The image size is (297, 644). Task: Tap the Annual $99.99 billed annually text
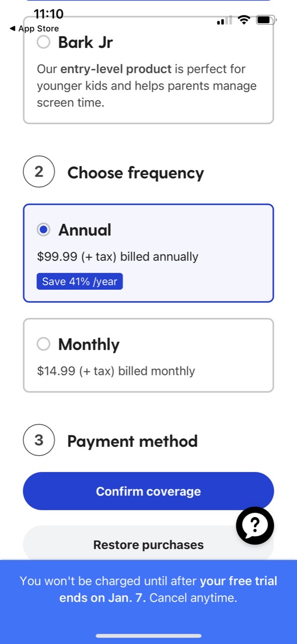(118, 257)
